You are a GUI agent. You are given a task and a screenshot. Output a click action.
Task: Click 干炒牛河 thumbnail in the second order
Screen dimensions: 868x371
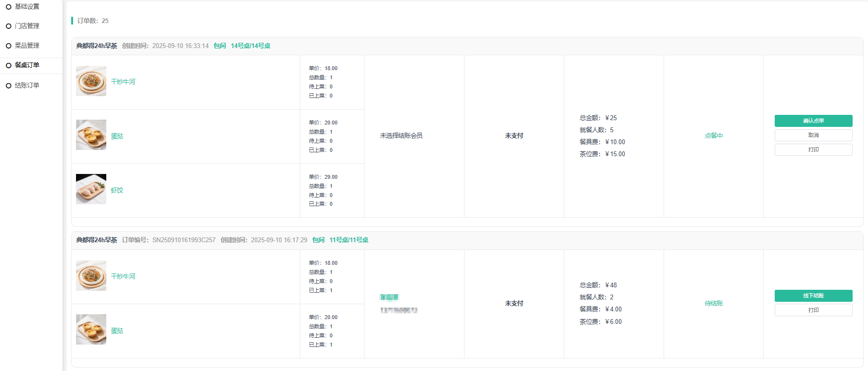pos(91,276)
